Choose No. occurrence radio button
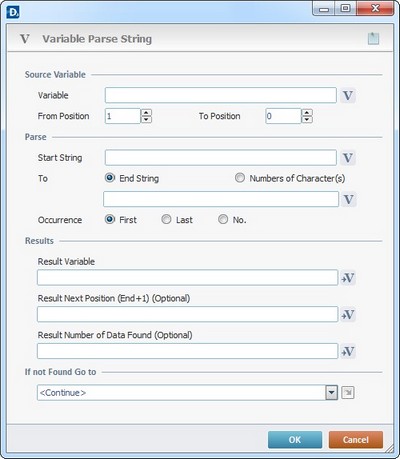The image size is (400, 459). [x=223, y=219]
